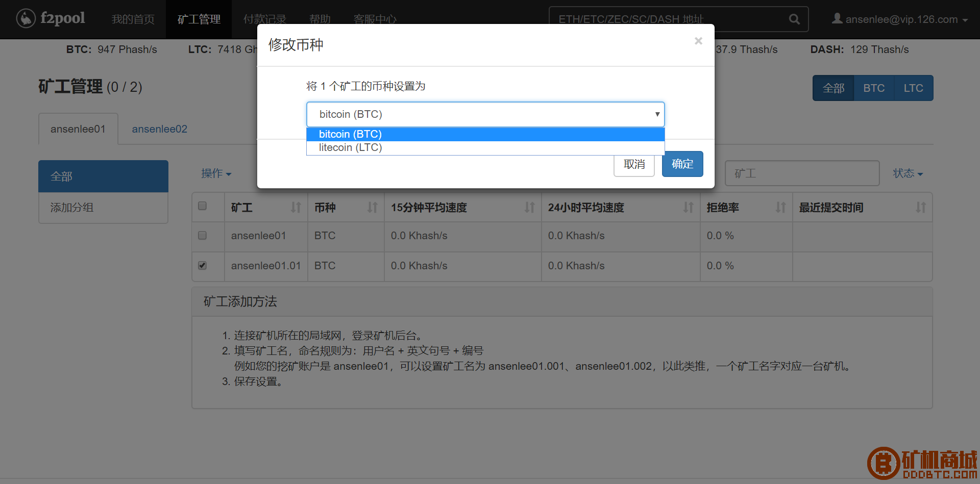
Task: Click 取消 to cancel the dialog
Action: click(x=634, y=164)
